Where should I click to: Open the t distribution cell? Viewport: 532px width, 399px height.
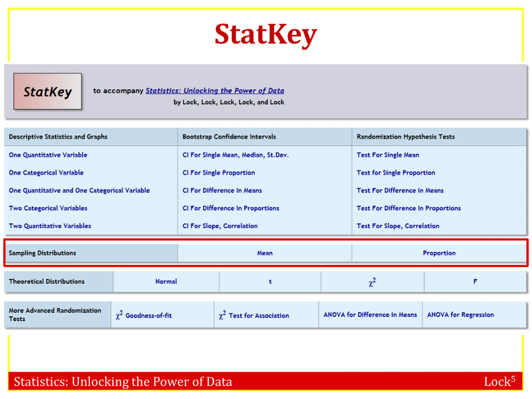point(270,281)
